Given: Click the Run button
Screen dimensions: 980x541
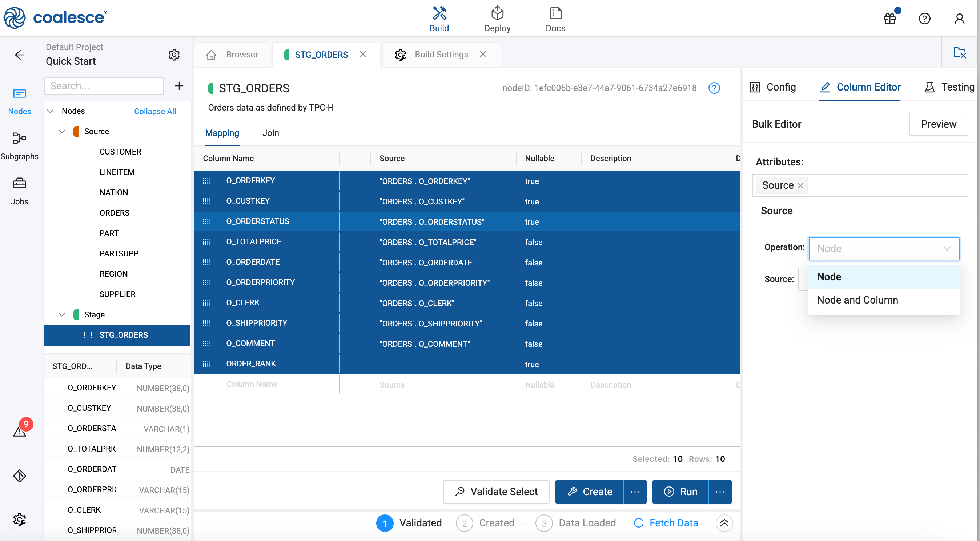Looking at the screenshot, I should [x=680, y=492].
